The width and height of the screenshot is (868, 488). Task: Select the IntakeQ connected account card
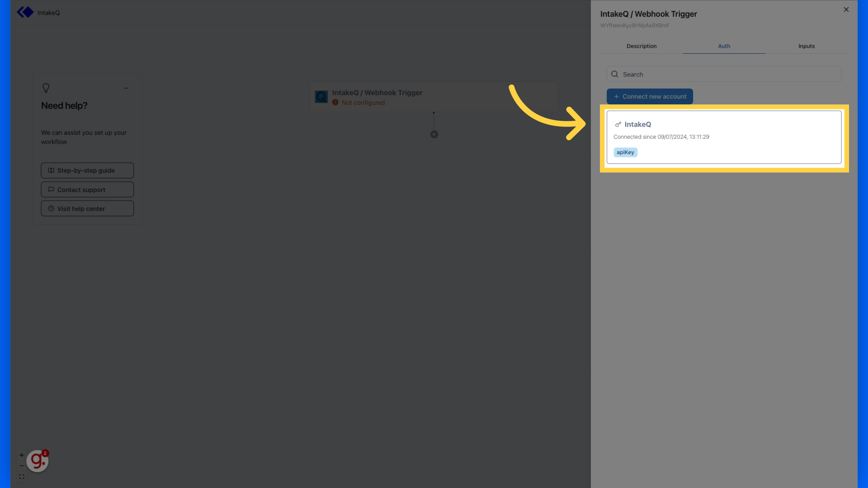[x=724, y=137]
